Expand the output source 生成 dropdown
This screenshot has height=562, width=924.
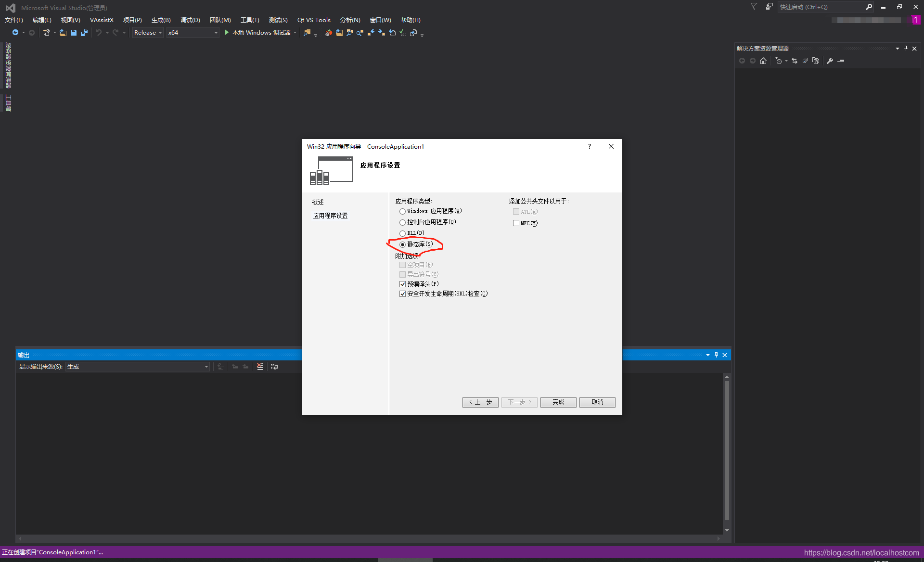coord(206,367)
